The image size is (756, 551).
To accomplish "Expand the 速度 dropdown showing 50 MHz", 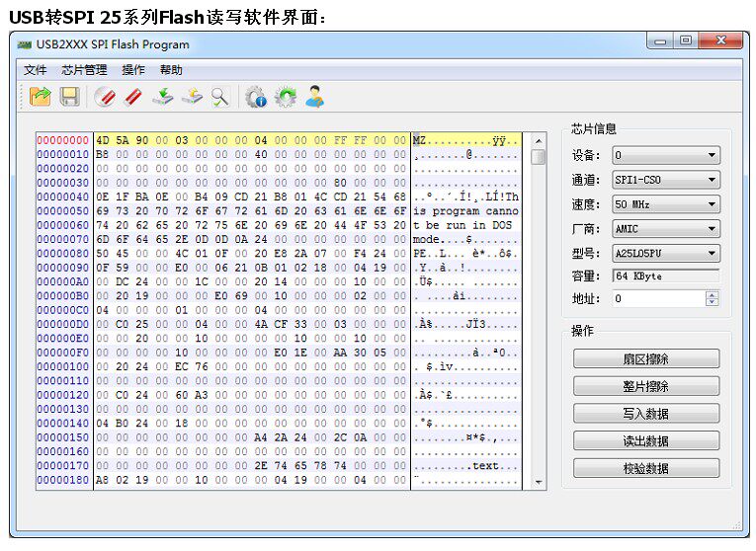I will click(x=666, y=204).
